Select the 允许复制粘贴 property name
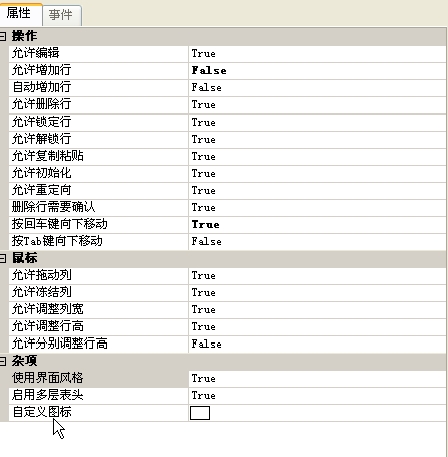448x457 pixels. [x=48, y=156]
